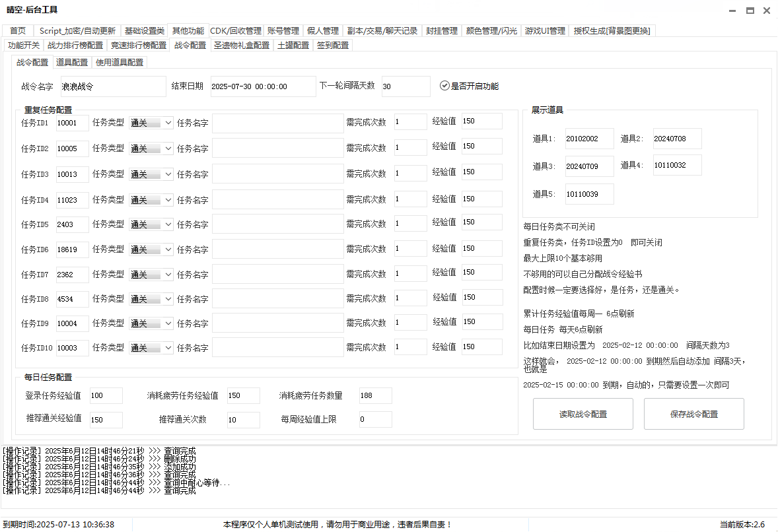Click the 保存战令配置 button

(x=693, y=414)
